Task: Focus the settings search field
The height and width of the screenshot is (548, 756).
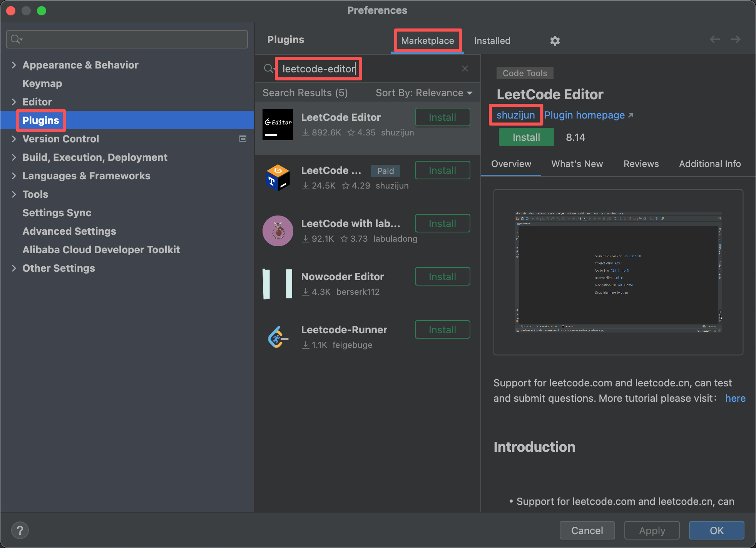Action: 127,39
